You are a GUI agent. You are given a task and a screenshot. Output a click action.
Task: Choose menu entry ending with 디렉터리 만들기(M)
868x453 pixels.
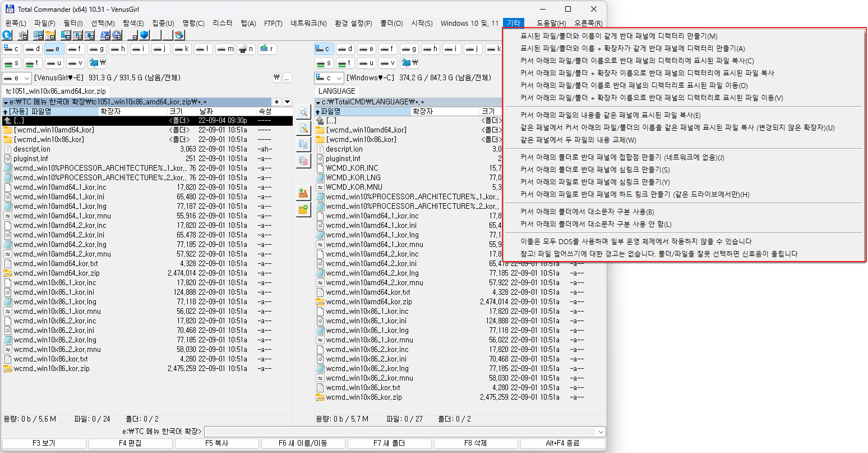point(618,36)
